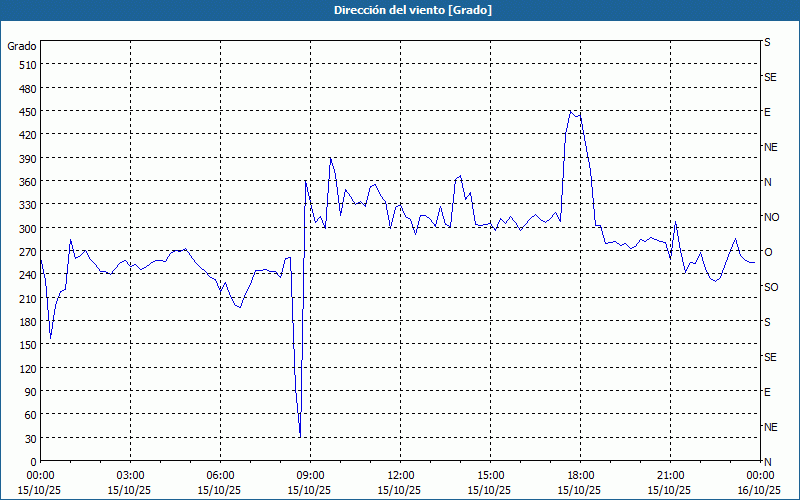This screenshot has width=800, height=500.
Task: Click the 21:00 time axis label
Action: point(670,476)
